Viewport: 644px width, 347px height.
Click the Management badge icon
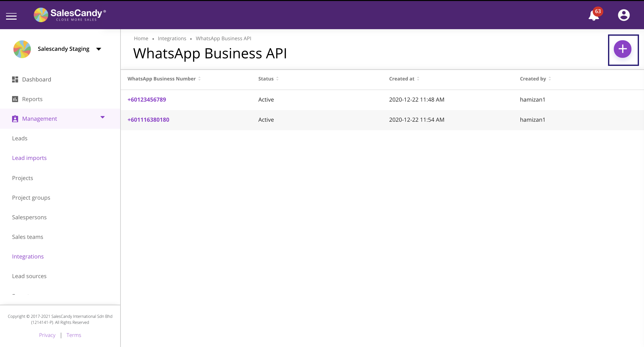click(x=15, y=119)
